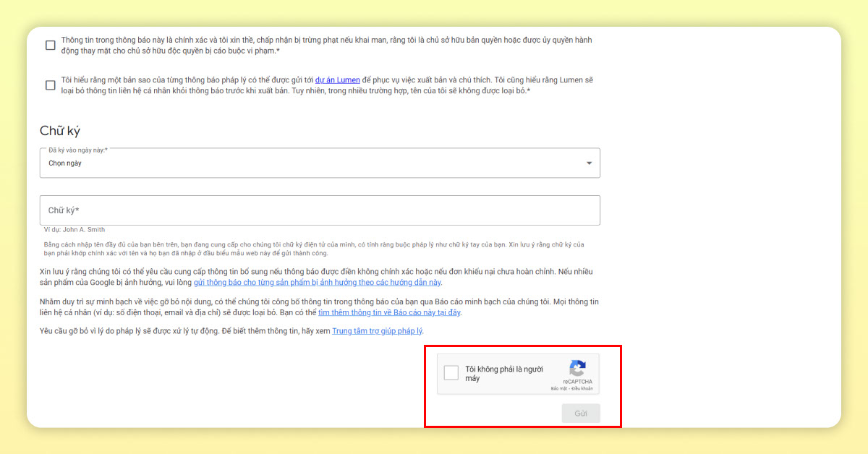Open reCAPTCHA "Bảo mật" privacy link
Screen dimensions: 868x454
coord(558,389)
